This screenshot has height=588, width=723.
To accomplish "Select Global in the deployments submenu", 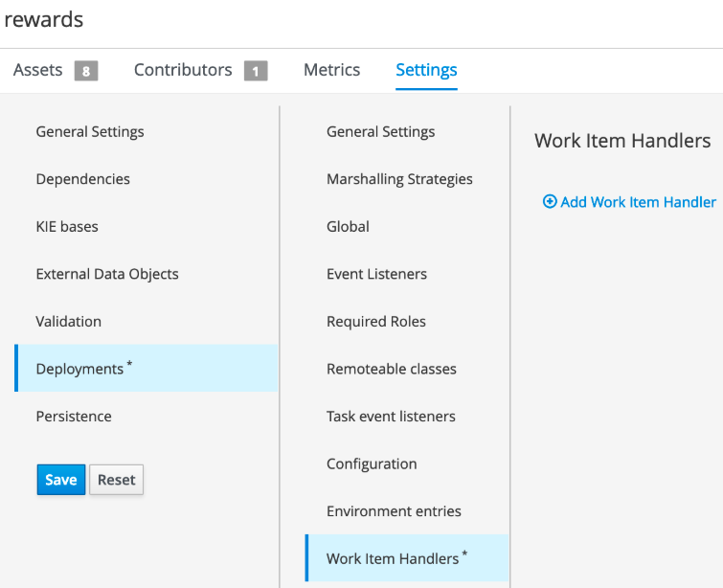I will tap(348, 227).
